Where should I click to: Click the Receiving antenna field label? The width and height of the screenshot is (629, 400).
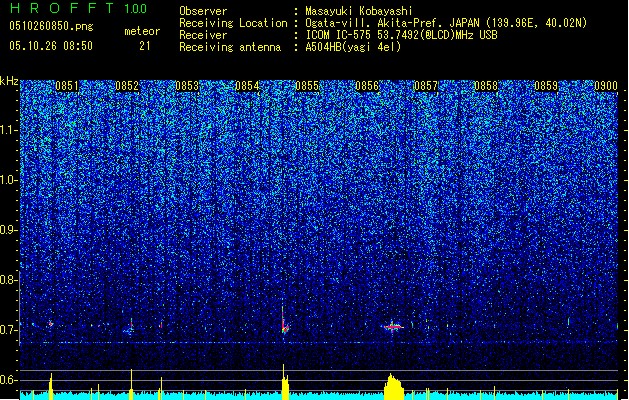pos(230,47)
